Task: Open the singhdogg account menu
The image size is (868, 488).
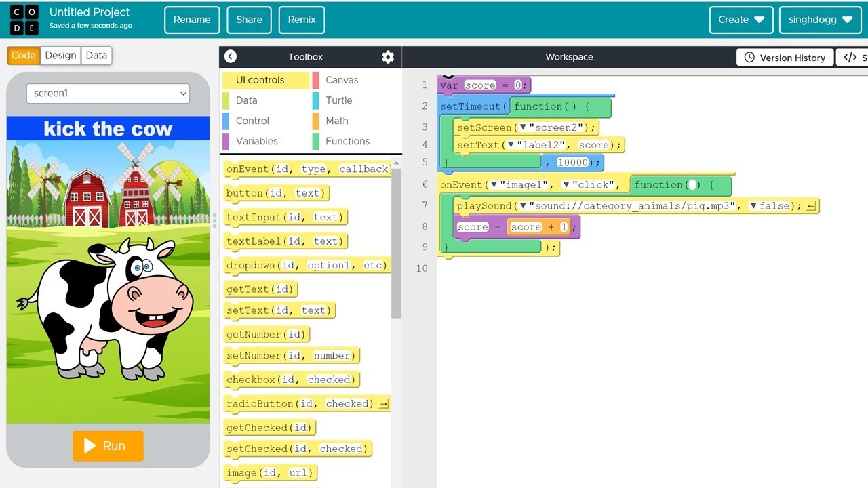Action: click(x=820, y=20)
